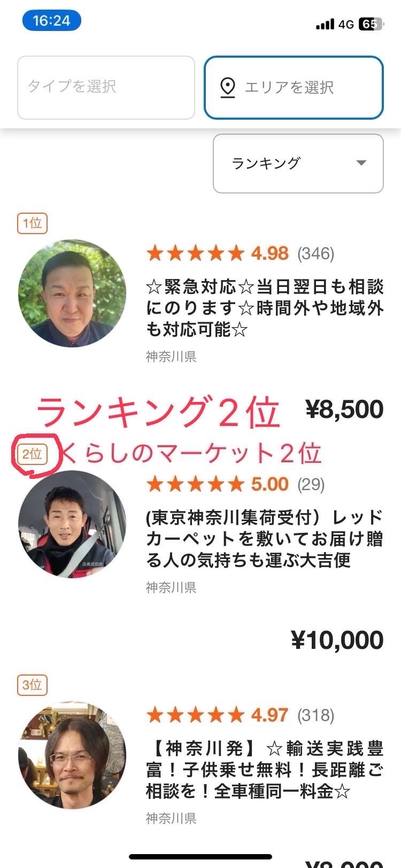Tap the 4.97 star rating
The height and width of the screenshot is (868, 401).
point(241,715)
